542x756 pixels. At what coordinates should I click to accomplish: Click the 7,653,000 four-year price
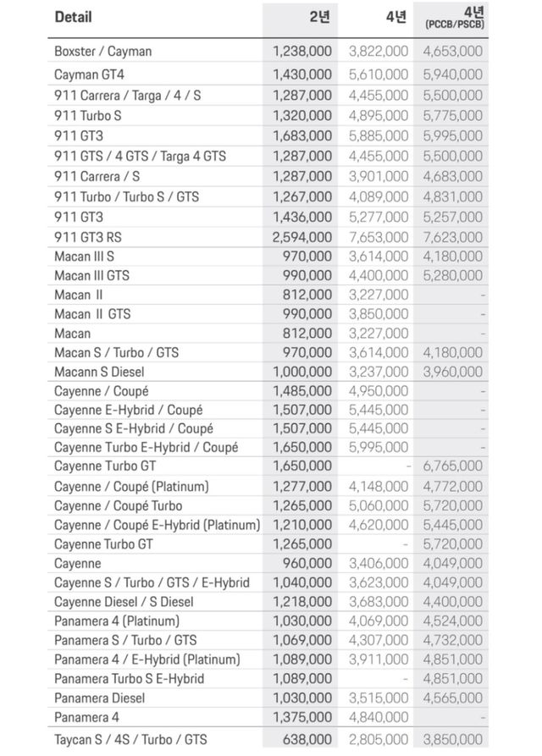(378, 237)
